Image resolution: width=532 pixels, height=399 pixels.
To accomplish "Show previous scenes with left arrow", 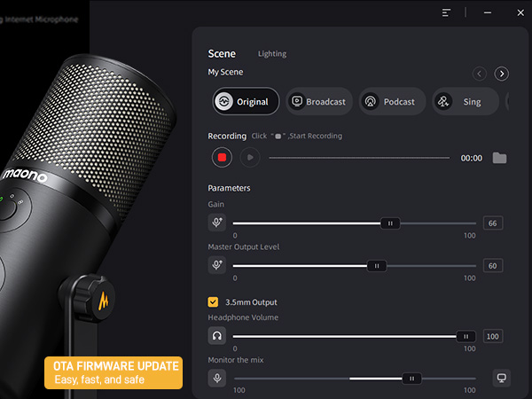I will click(480, 74).
